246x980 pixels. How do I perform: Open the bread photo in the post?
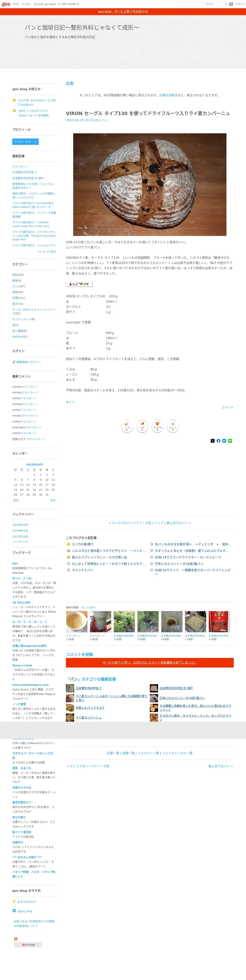click(150, 185)
